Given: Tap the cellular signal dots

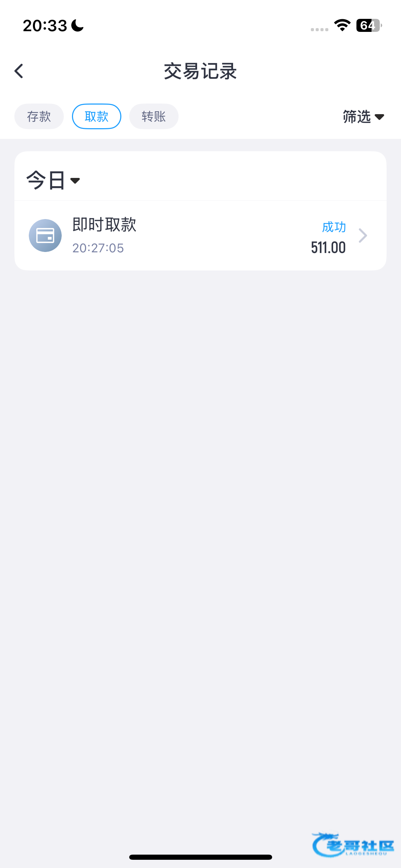Looking at the screenshot, I should point(319,29).
